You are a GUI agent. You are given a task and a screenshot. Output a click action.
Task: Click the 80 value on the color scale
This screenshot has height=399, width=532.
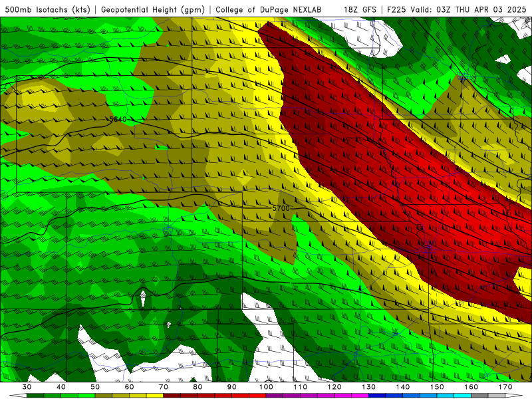198,387
